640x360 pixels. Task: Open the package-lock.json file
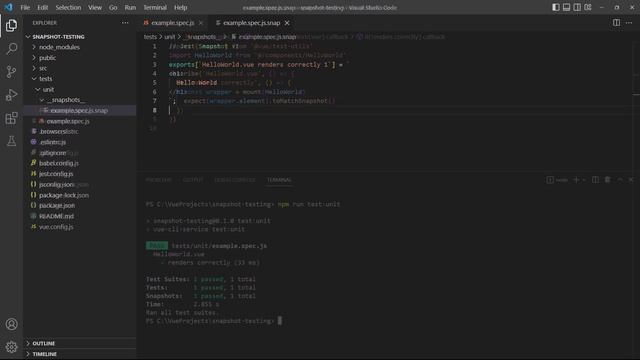[64, 195]
